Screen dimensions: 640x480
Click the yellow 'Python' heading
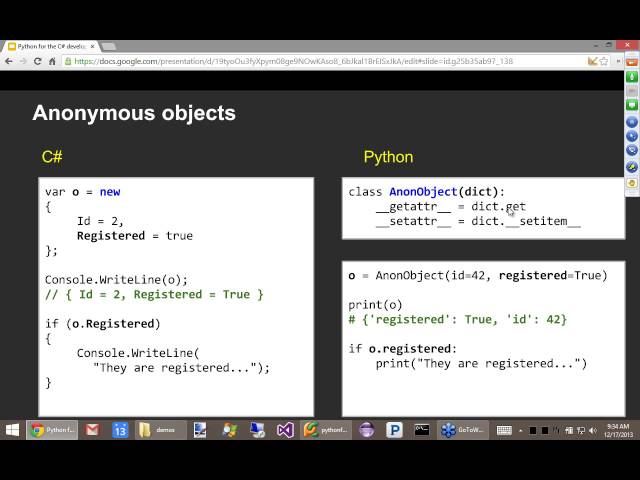(x=388, y=157)
